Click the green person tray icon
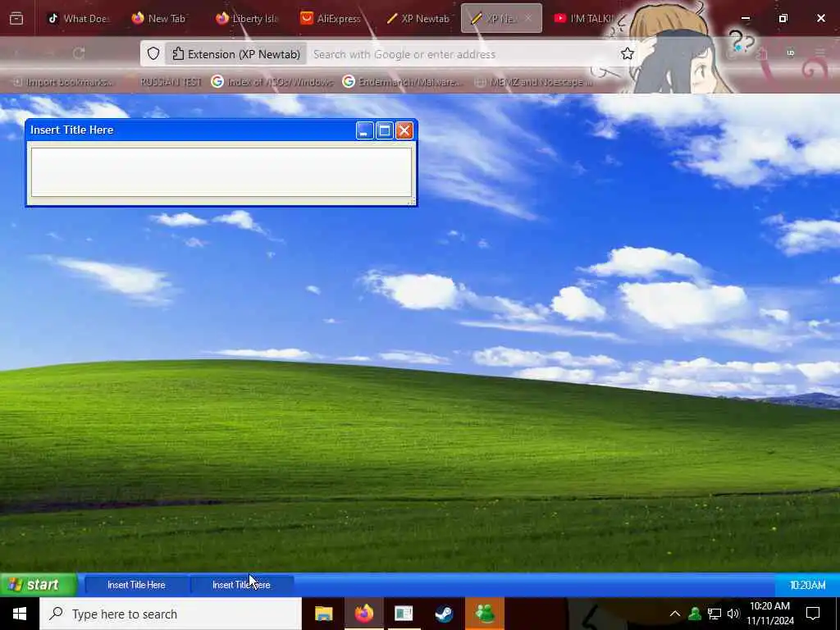The height and width of the screenshot is (630, 840). pos(695,614)
